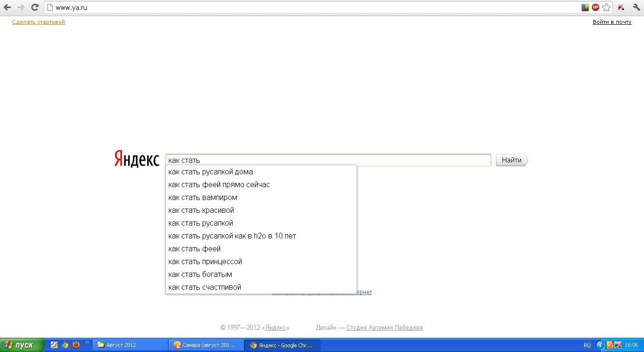Click the browser back arrow
This screenshot has width=644, height=352.
pyautogui.click(x=7, y=8)
